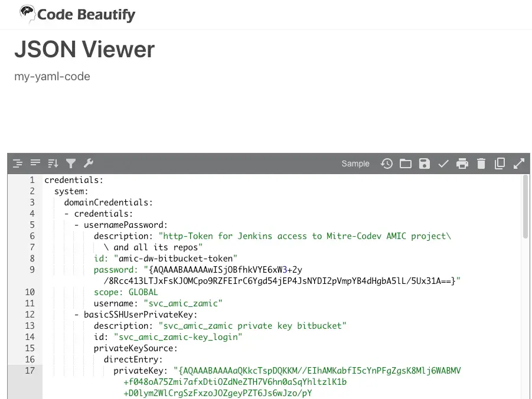Open the history icon next to Sample

(387, 163)
